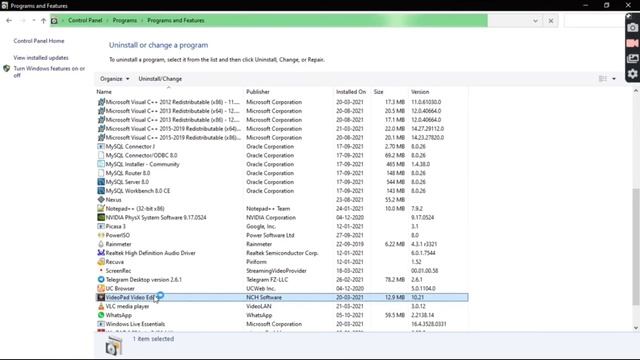Click the Rainmeter program icon
Viewport: 640px width, 360px height.
(x=101, y=244)
